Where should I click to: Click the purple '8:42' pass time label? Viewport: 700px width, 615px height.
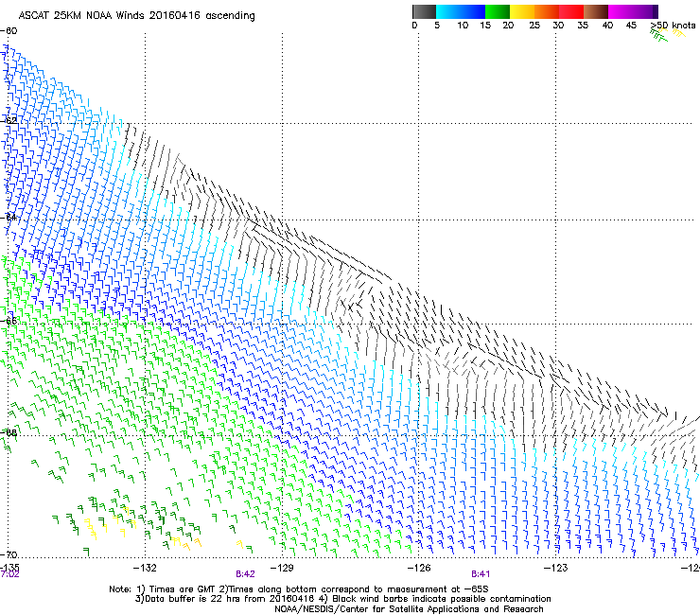(245, 574)
